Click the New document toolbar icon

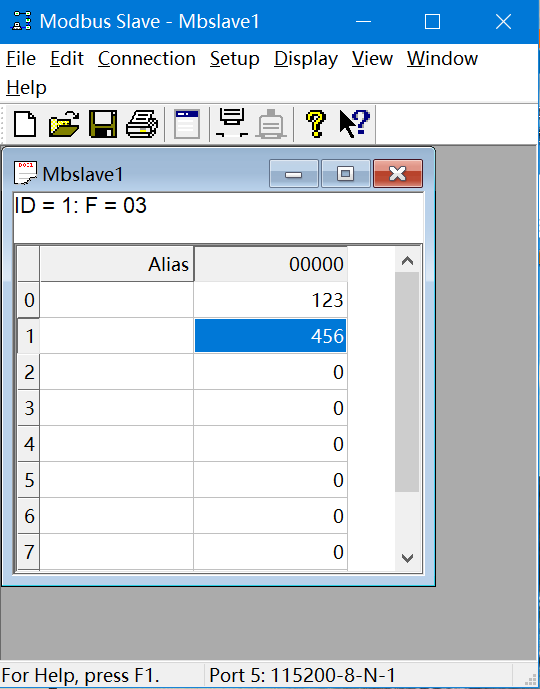click(25, 124)
